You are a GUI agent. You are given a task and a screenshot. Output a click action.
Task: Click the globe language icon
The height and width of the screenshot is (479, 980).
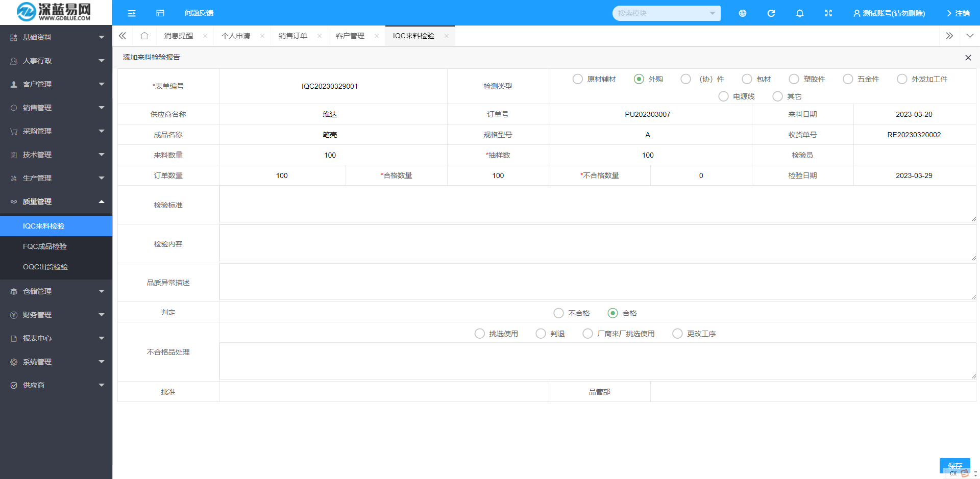743,13
